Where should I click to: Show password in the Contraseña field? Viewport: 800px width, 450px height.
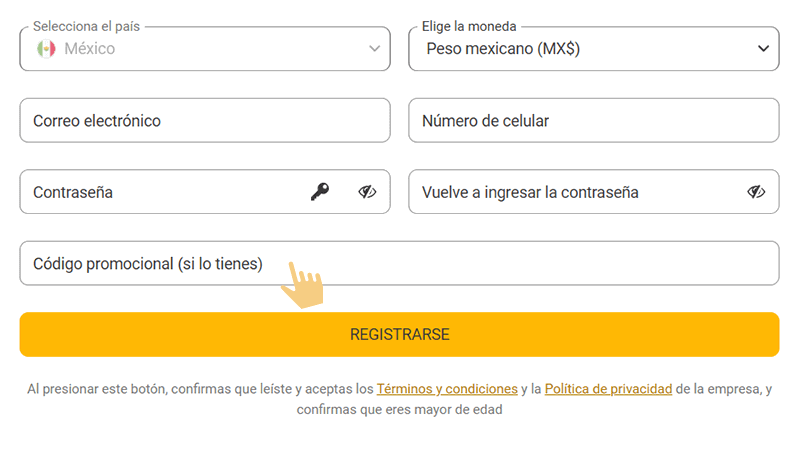point(367,192)
